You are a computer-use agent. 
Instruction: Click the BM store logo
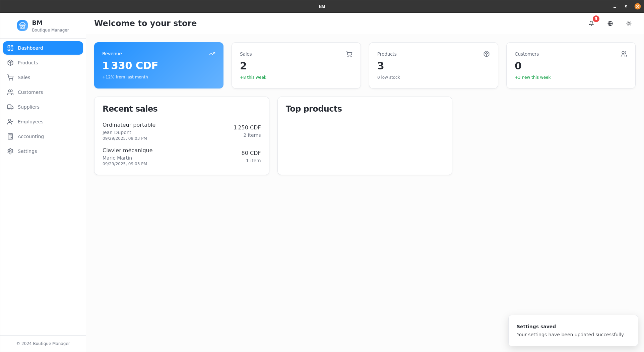pyautogui.click(x=22, y=25)
